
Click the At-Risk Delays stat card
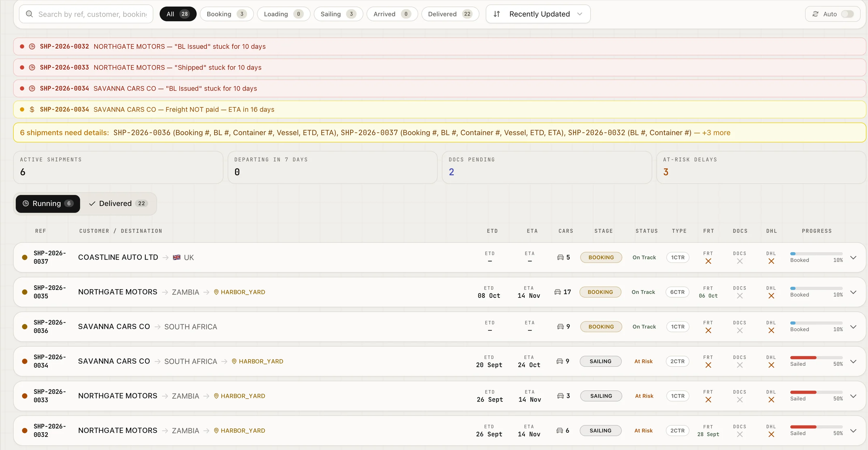(761, 167)
